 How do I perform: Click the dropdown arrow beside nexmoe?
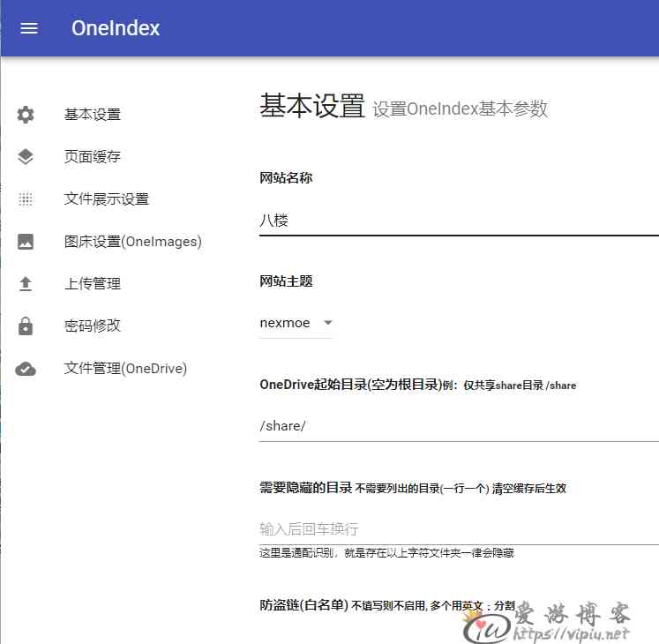328,323
